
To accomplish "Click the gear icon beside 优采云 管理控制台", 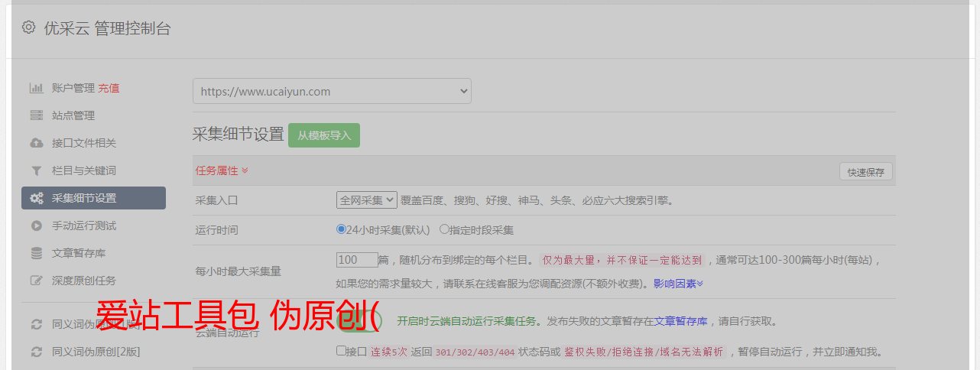I will [x=28, y=28].
